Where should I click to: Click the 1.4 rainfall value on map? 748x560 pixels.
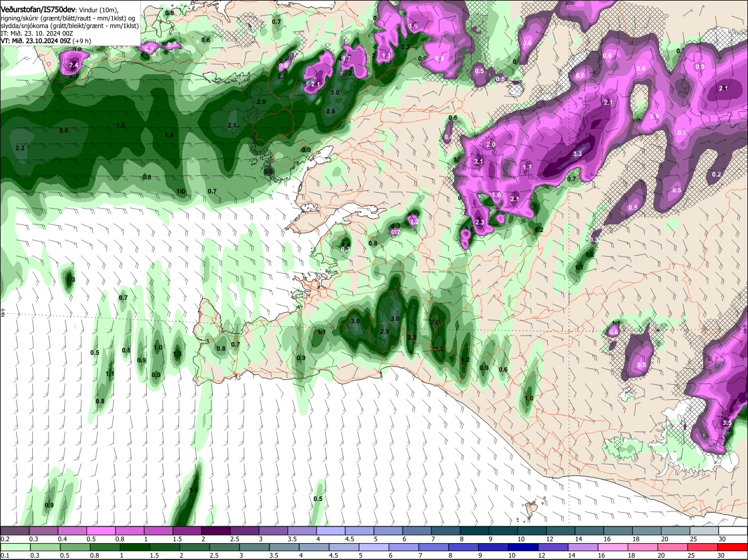(169, 135)
